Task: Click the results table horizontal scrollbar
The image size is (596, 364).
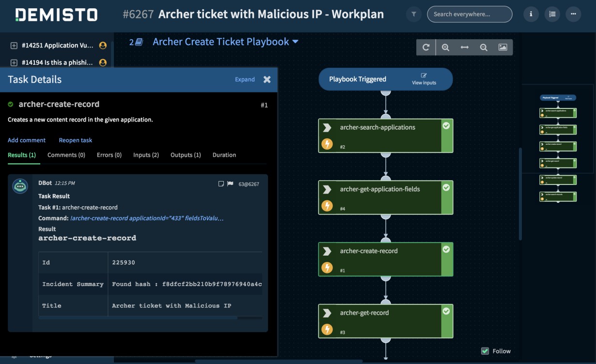Action: tap(138, 318)
